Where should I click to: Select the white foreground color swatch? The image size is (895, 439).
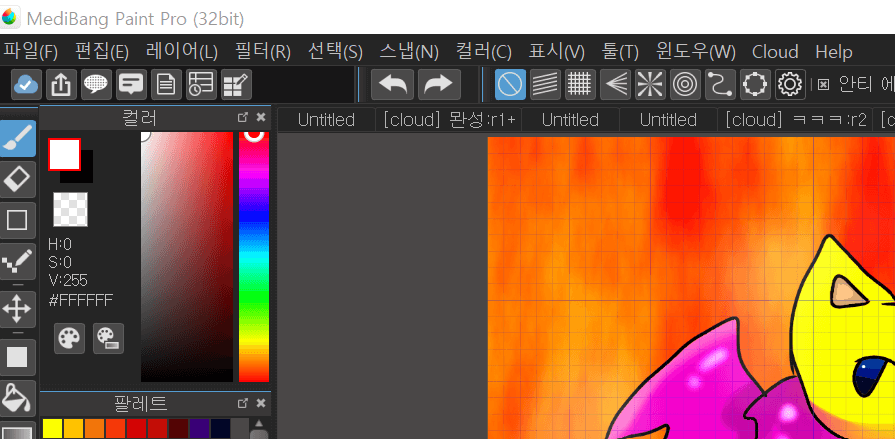tap(64, 154)
